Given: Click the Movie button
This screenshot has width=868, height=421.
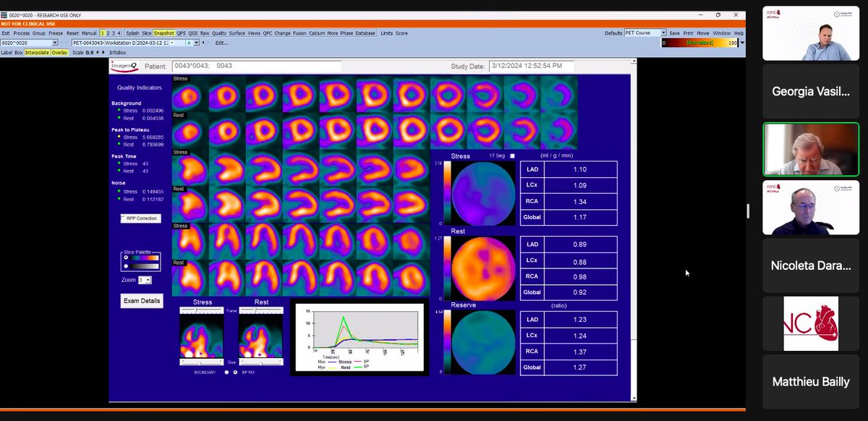Looking at the screenshot, I should coord(702,33).
